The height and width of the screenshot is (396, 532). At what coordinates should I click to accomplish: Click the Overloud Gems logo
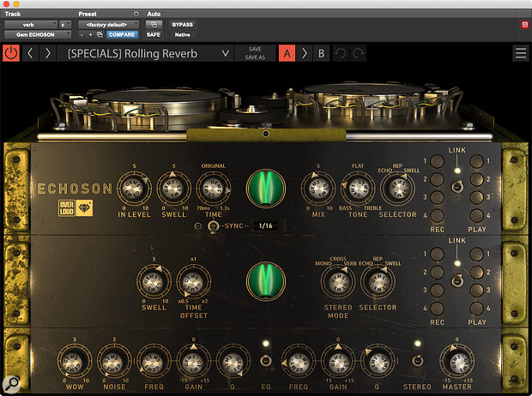click(76, 207)
